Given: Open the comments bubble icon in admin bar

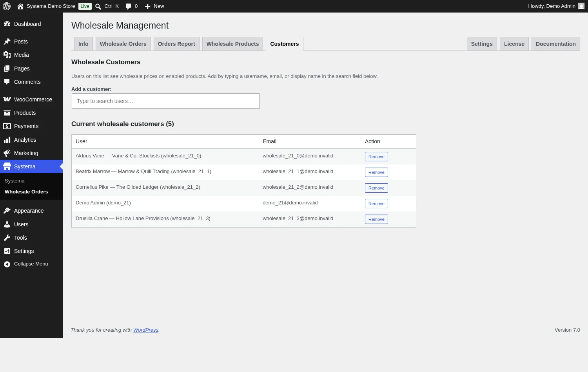Looking at the screenshot, I should point(128,6).
